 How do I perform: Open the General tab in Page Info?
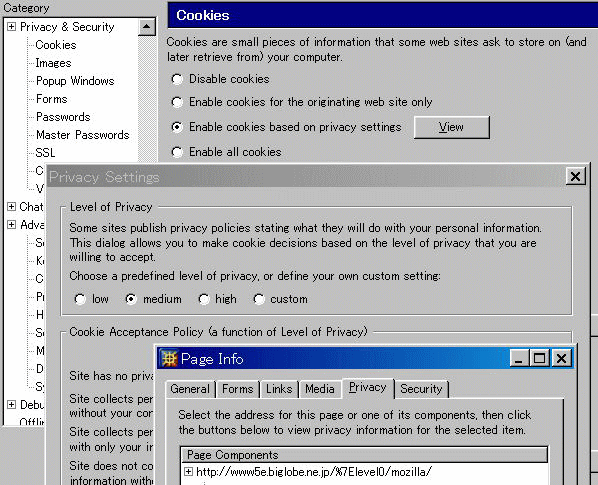(x=190, y=389)
